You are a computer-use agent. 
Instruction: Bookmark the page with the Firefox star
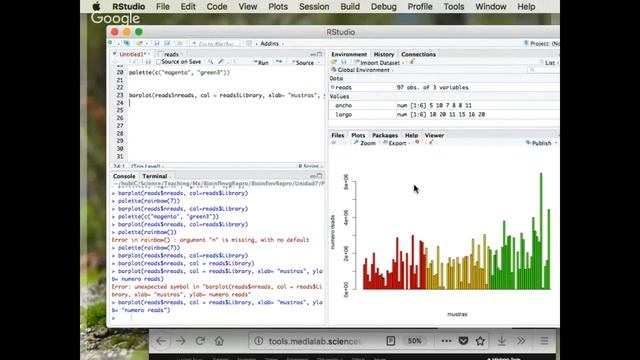pyautogui.click(x=480, y=341)
